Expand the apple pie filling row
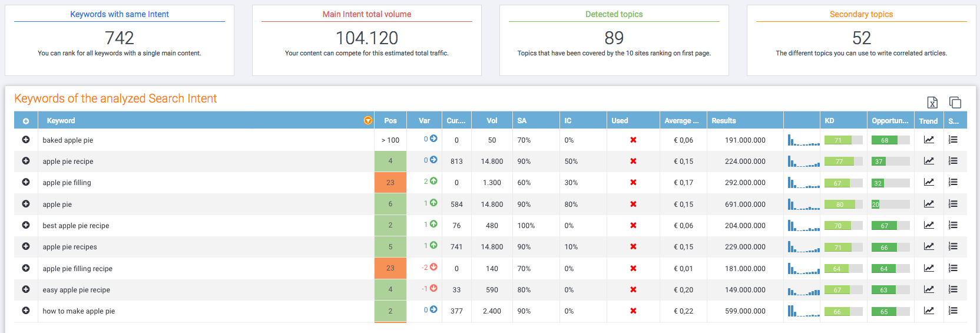980x333 pixels. (26, 182)
